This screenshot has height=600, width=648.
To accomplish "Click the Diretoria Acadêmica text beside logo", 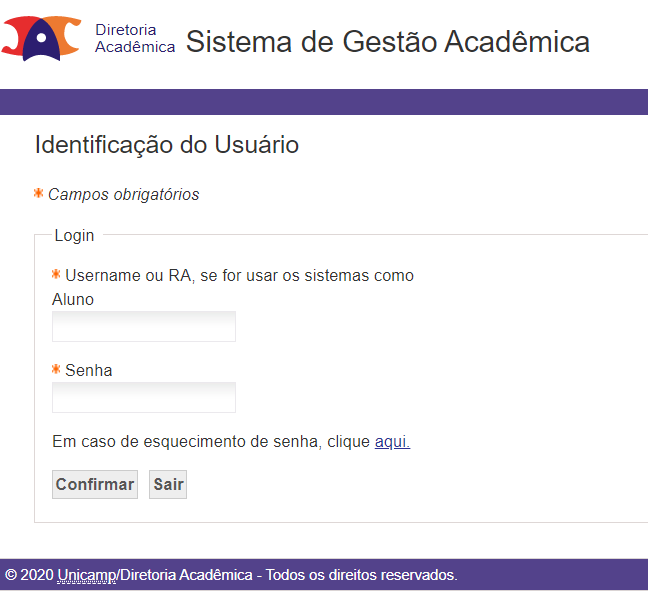I will click(135, 38).
